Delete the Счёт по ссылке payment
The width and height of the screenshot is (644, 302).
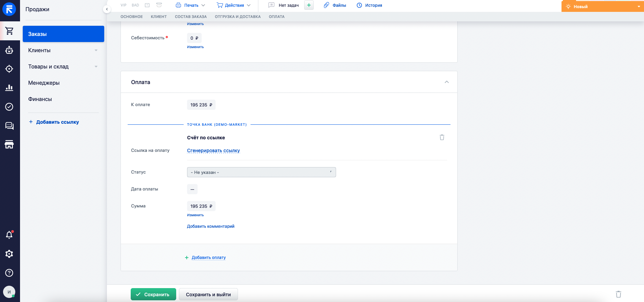[442, 137]
